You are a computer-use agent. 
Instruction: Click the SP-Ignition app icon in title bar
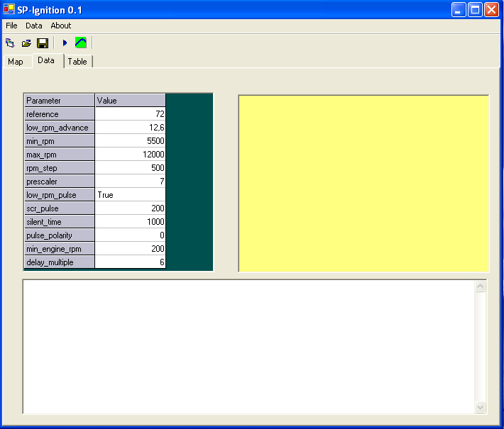[9, 9]
